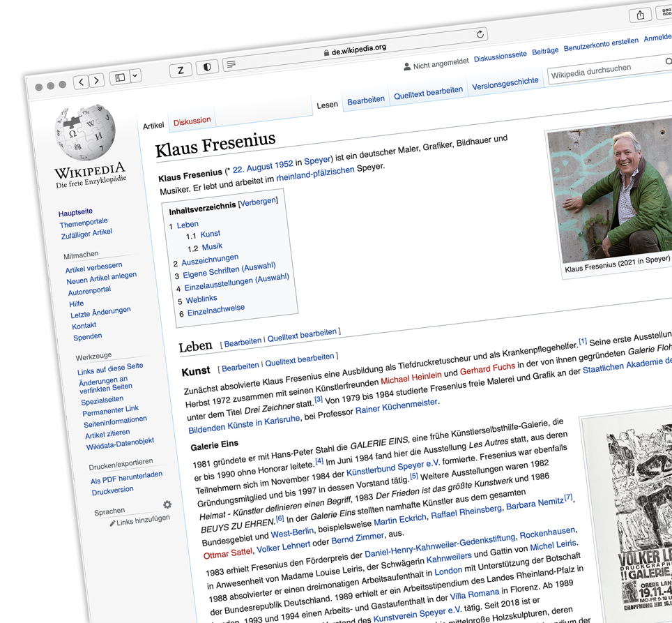Switch to the Artikel tab

pos(153,126)
